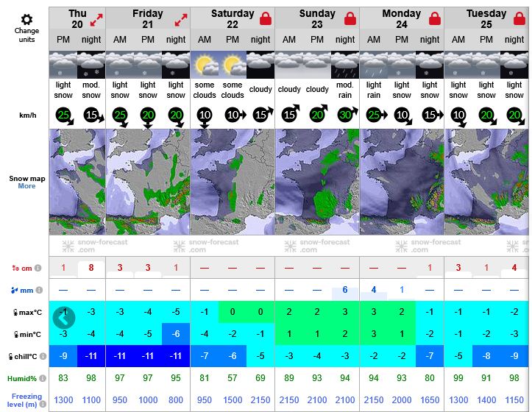Click Monday AM 25 km/h wind icon

pos(376,115)
